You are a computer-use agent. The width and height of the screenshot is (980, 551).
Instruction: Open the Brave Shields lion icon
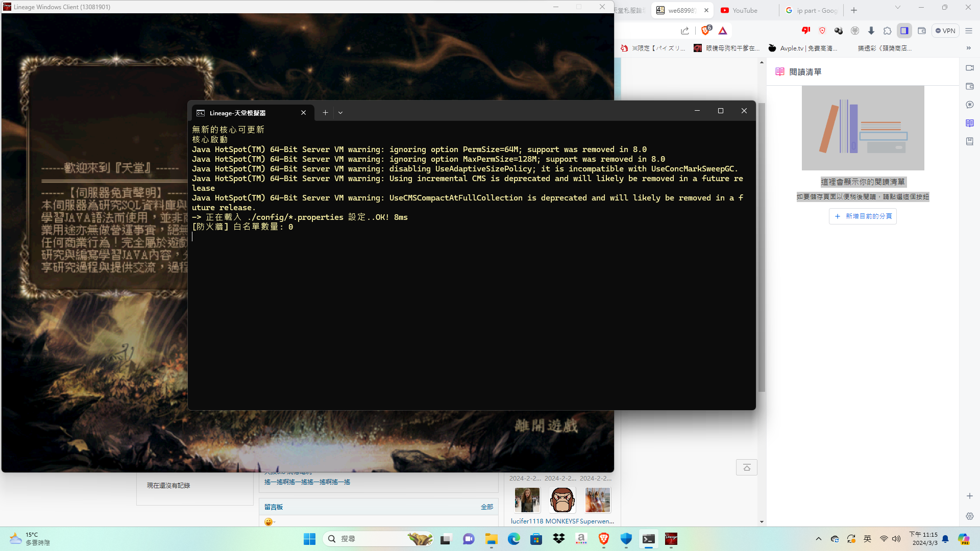point(706,31)
